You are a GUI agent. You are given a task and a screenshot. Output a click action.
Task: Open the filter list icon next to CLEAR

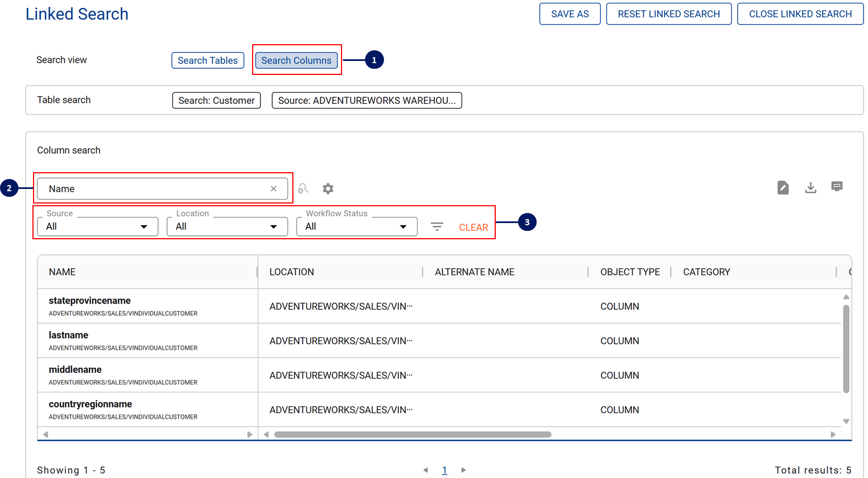[437, 226]
